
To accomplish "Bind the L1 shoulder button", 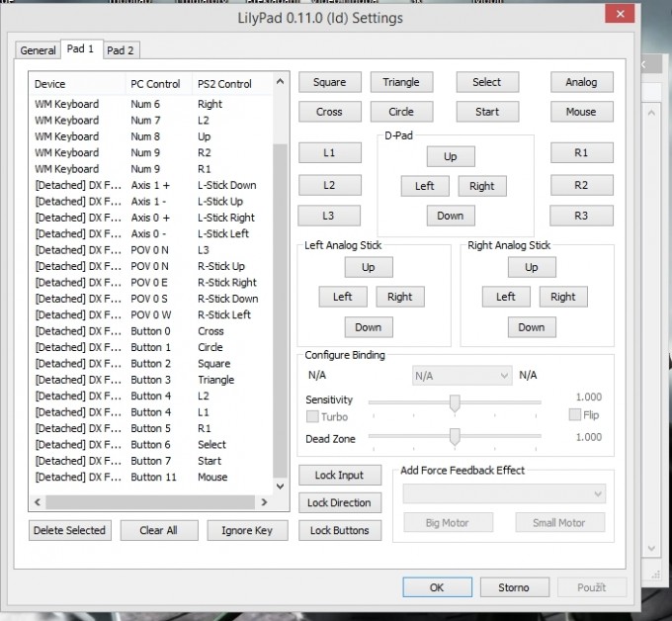I will coord(329,152).
